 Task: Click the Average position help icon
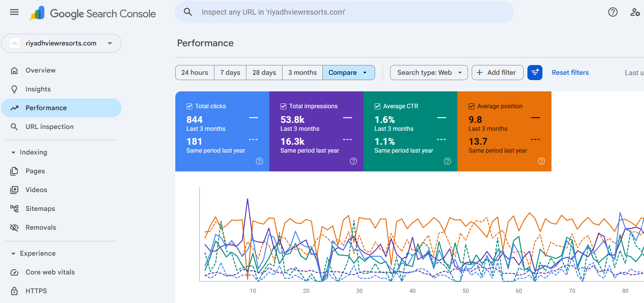pos(541,161)
